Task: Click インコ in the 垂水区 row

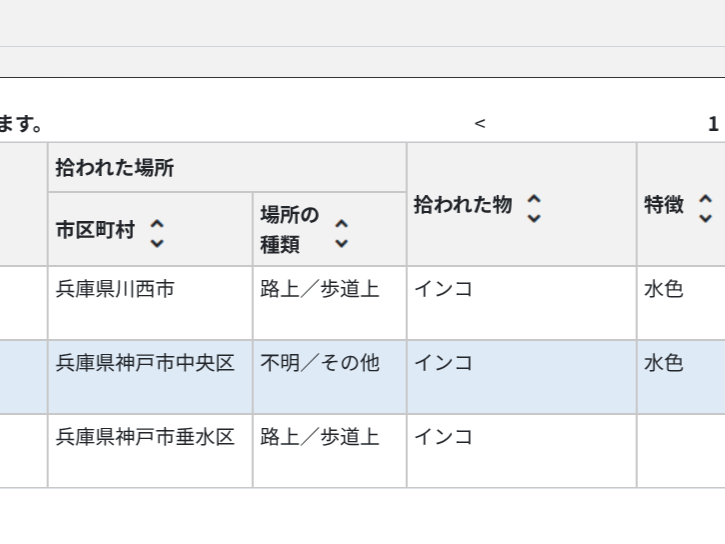Action: pyautogui.click(x=443, y=438)
